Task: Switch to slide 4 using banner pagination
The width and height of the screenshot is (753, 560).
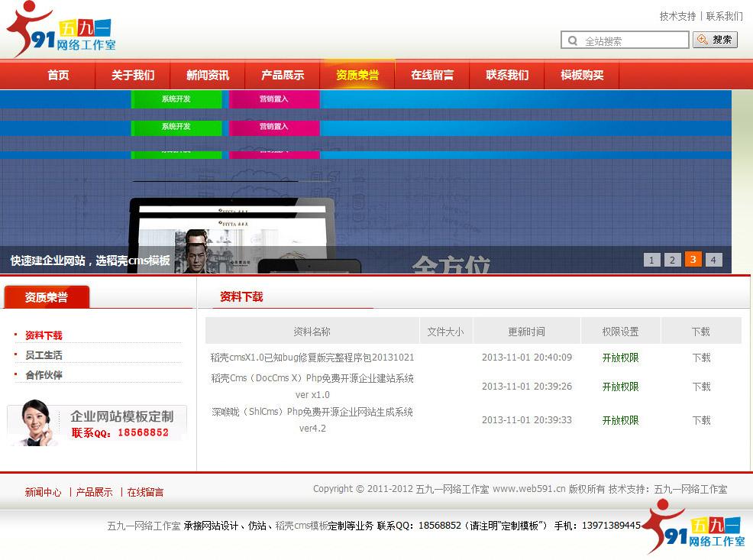Action: pyautogui.click(x=713, y=260)
